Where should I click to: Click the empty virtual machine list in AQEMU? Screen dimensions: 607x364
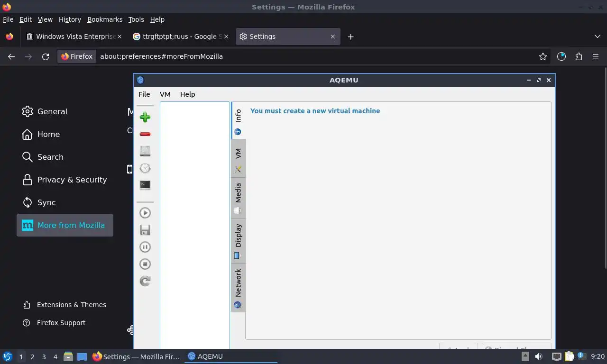[195, 225]
